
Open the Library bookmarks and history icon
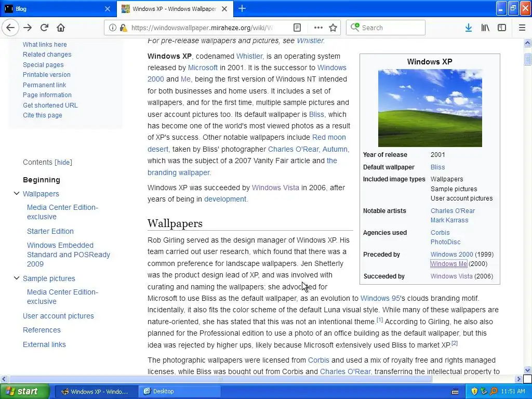485,28
